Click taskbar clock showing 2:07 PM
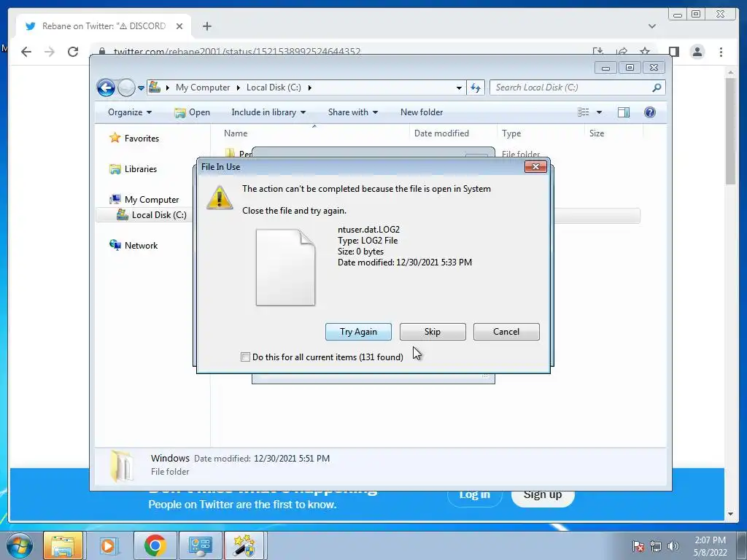Screen dimensions: 747x560 point(710,546)
